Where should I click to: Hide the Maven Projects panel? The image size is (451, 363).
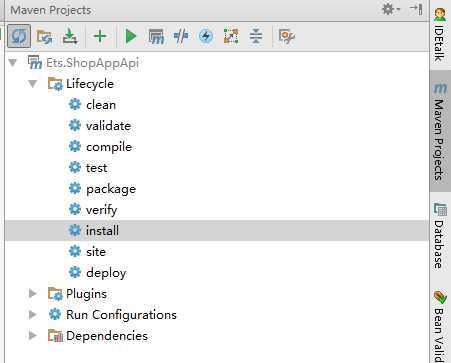pyautogui.click(x=416, y=9)
